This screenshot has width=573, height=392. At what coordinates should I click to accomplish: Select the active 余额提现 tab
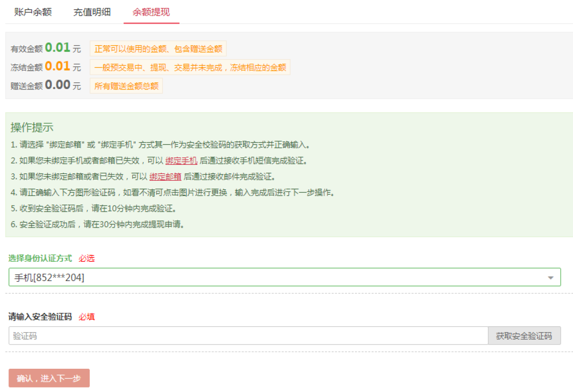click(x=151, y=13)
